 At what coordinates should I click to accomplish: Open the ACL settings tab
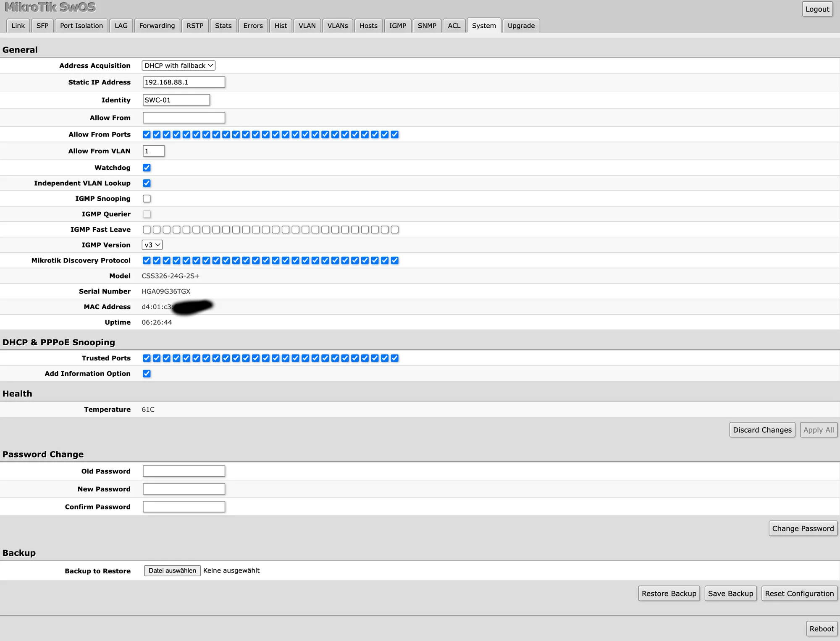[x=454, y=26]
